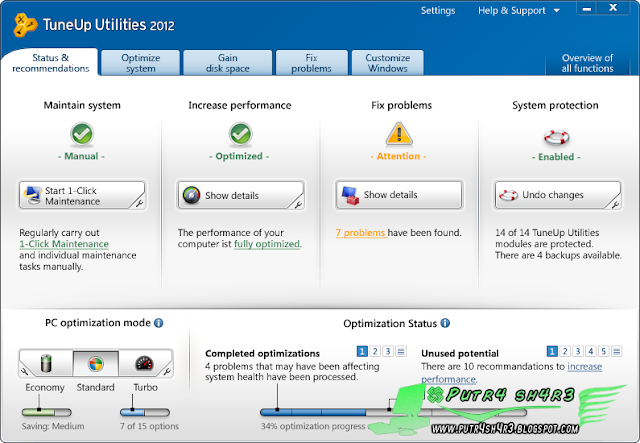Open wrench settings for Turbo mode
Viewport: 640px width, 443px height.
tap(167, 371)
